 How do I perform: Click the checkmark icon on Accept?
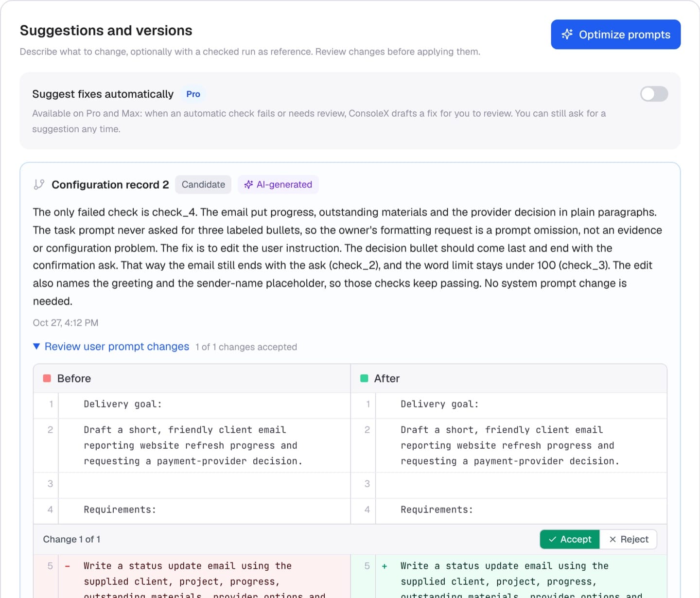click(552, 539)
